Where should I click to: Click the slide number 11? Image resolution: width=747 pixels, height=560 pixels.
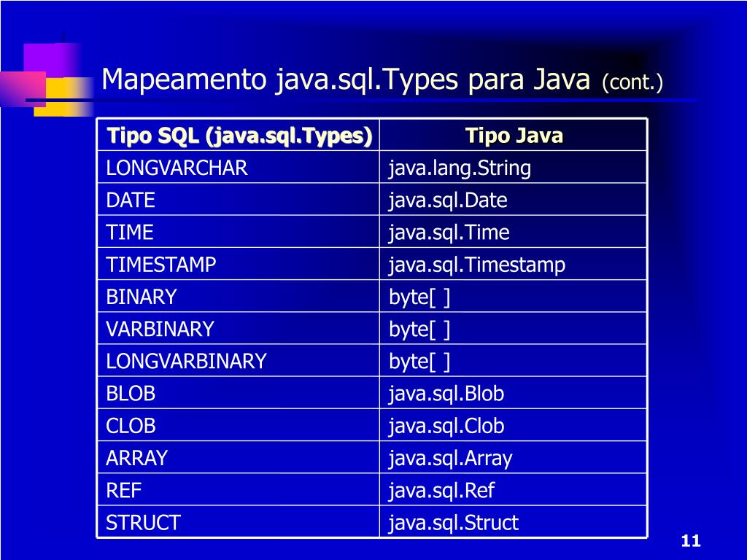(x=691, y=541)
